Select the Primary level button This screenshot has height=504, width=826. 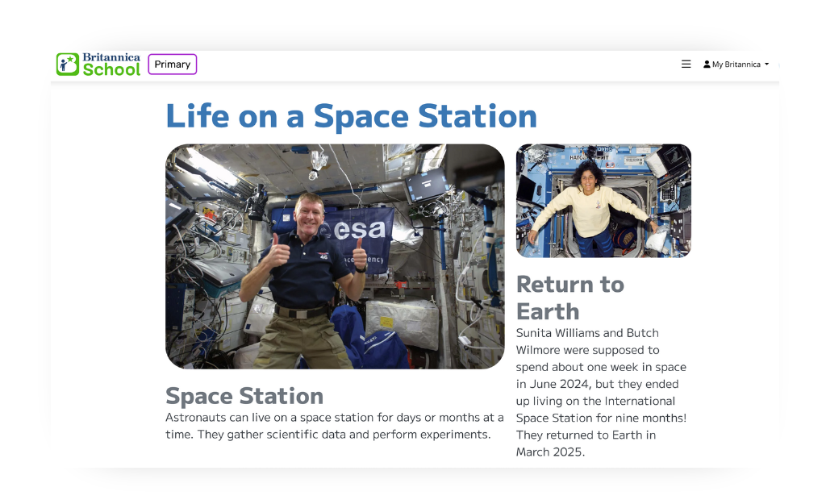coord(173,65)
